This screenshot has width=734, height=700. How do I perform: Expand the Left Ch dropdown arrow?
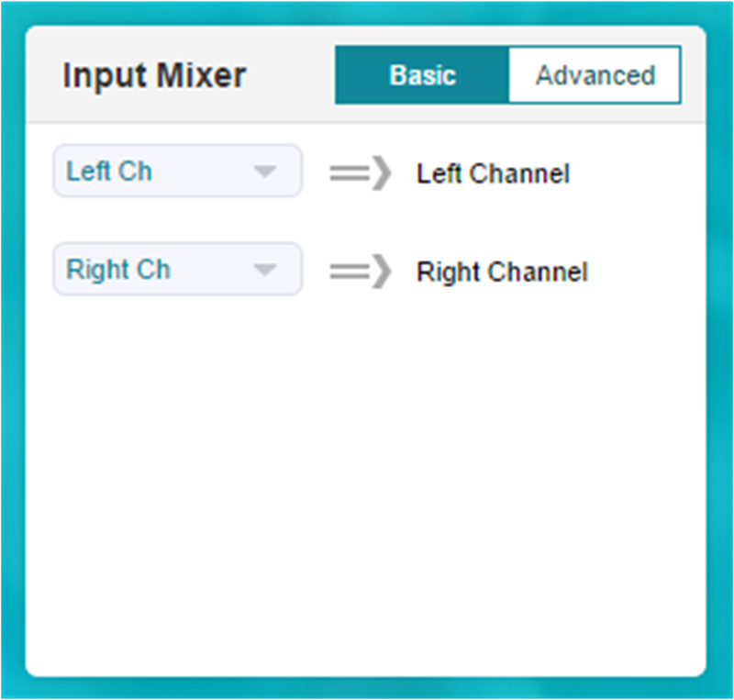[x=264, y=172]
